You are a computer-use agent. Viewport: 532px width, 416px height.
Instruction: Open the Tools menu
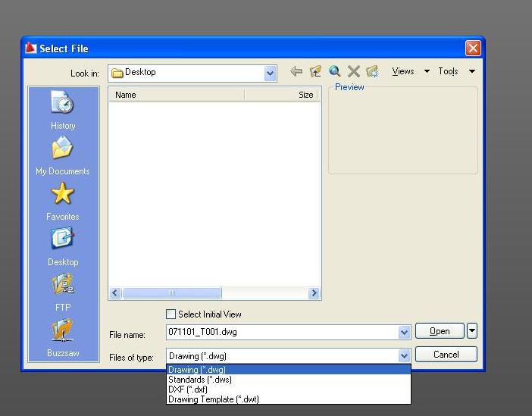(456, 71)
